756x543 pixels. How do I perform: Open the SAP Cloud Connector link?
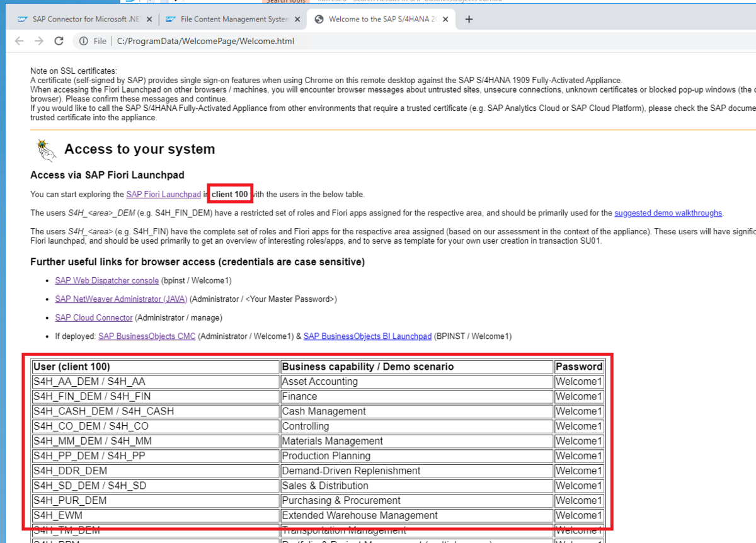coord(94,317)
